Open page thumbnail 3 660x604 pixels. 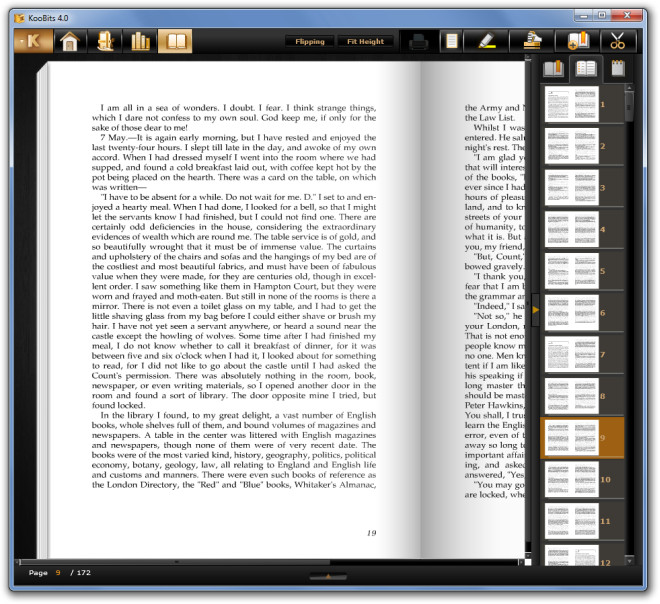point(572,187)
